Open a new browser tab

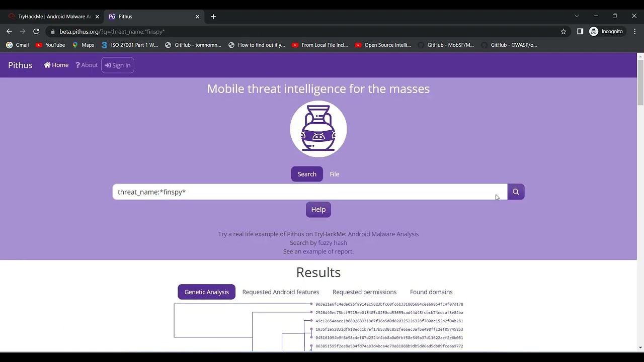click(x=213, y=17)
